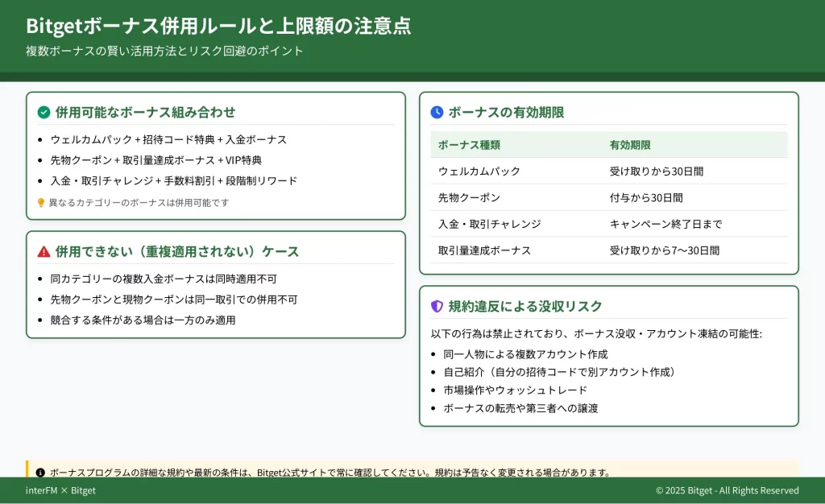The image size is (825, 504).
Task: Click the 入金・取引チャレンジ table row
Action: [x=608, y=224]
